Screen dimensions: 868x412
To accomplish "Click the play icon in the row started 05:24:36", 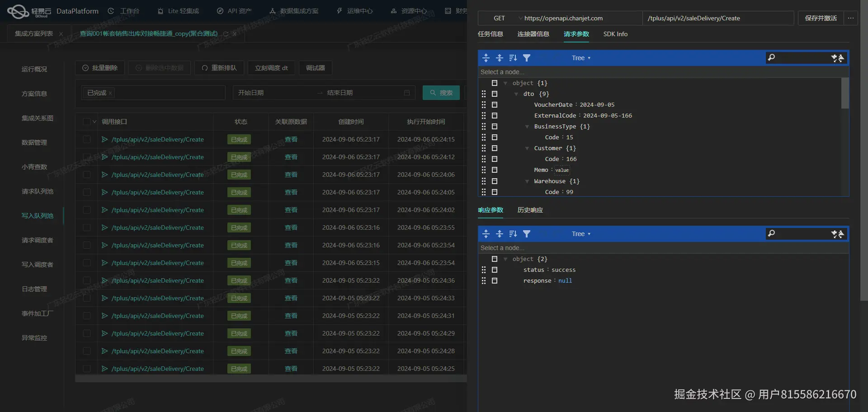I will (104, 280).
